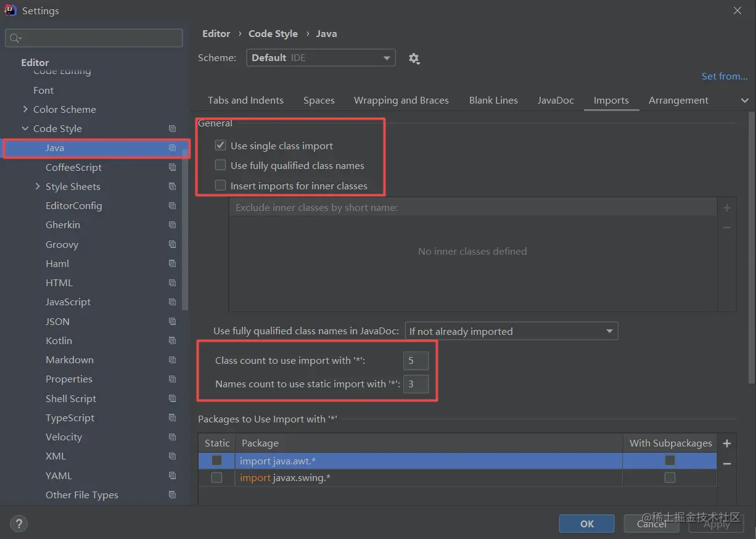Click the Set from... link
756x539 pixels.
click(x=725, y=76)
